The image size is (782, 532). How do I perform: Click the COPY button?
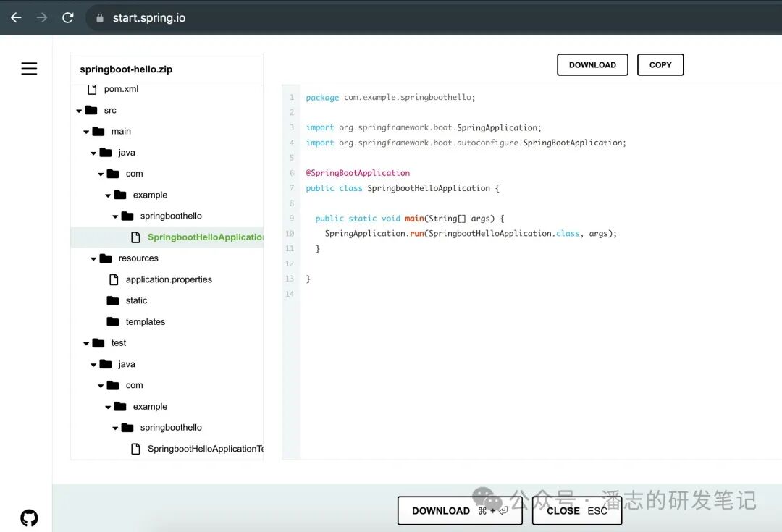point(660,65)
